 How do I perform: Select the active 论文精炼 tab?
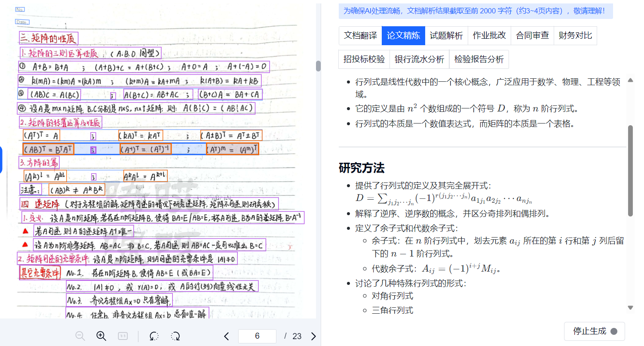[x=403, y=36]
